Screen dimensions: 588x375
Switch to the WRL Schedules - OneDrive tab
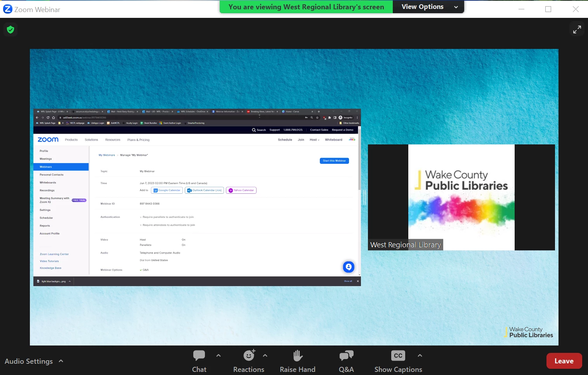tap(193, 111)
